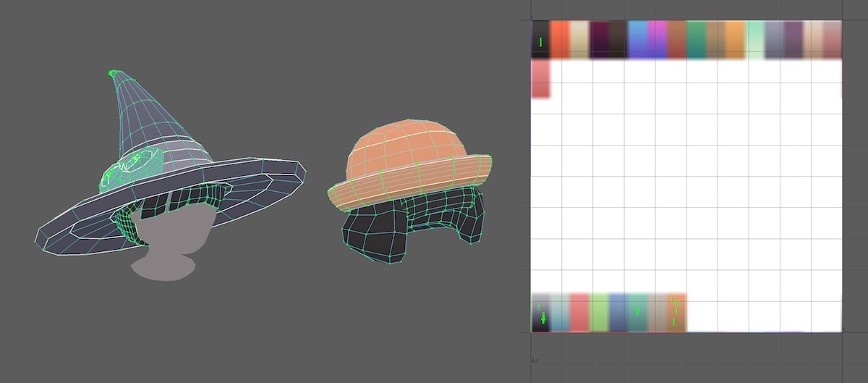Pick the magenta-to-purple swatch in top row
This screenshot has height=383, width=868.
coord(657,39)
